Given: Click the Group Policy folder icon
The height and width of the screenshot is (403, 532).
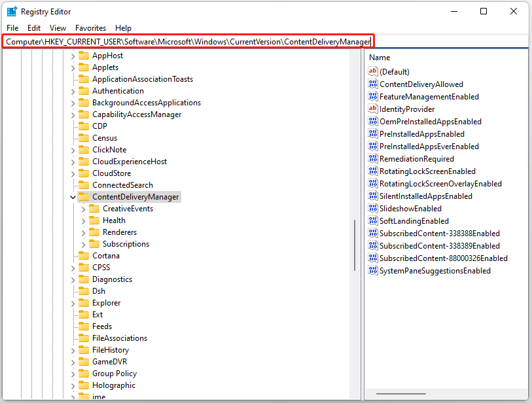Looking at the screenshot, I should pos(84,373).
